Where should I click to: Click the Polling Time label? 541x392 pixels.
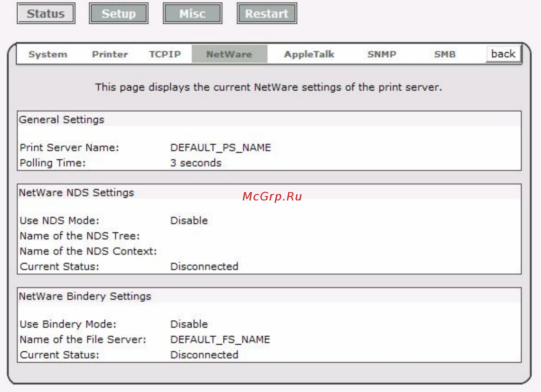point(53,163)
